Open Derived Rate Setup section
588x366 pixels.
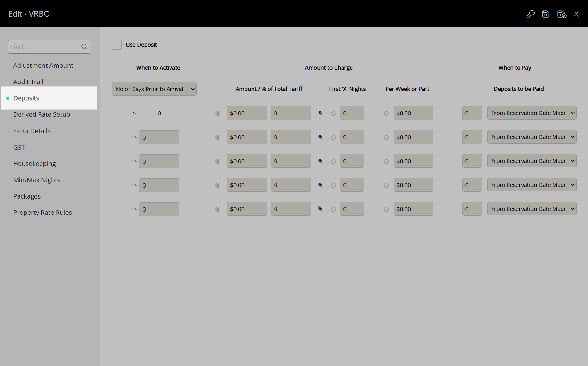41,114
